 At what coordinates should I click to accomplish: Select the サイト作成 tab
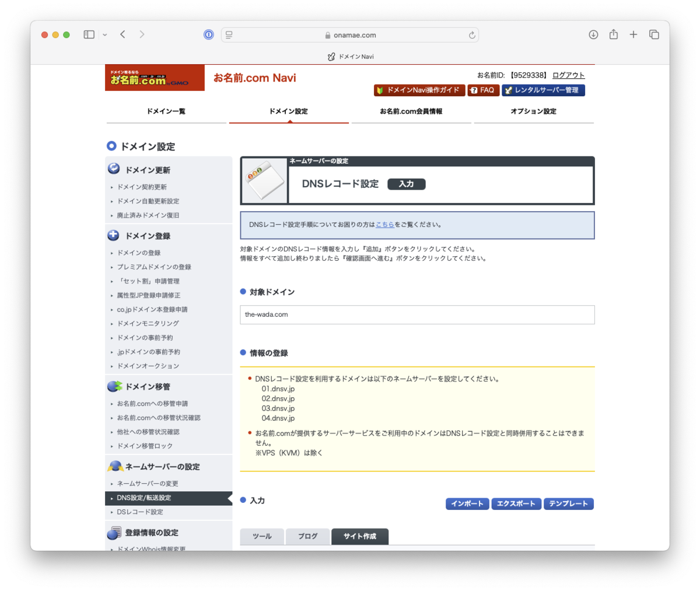(x=360, y=536)
